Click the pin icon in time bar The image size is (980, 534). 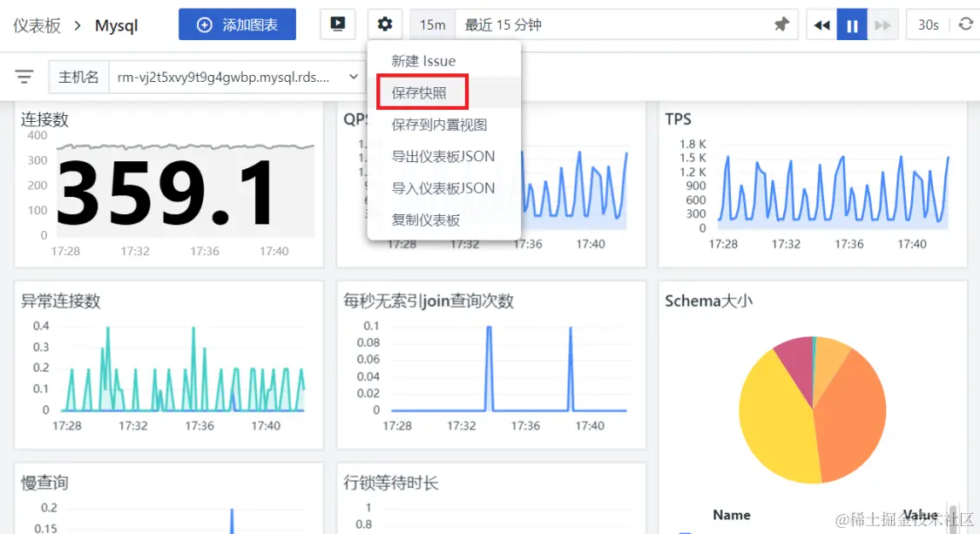tap(781, 24)
